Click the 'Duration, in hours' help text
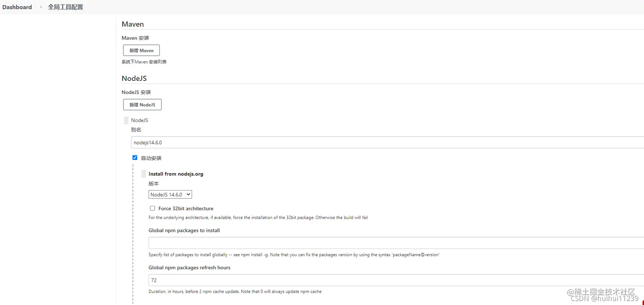Image resolution: width=644 pixels, height=305 pixels. 235,291
